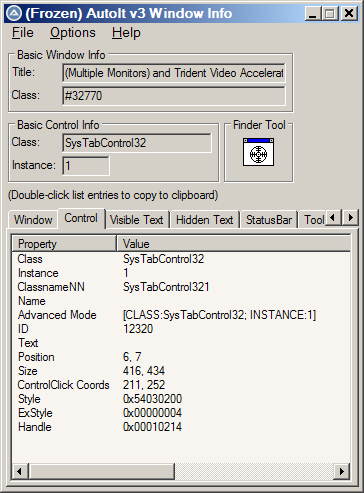Go to the StatusBar tab
Screen dimensions: 364x493
pyautogui.click(x=269, y=220)
